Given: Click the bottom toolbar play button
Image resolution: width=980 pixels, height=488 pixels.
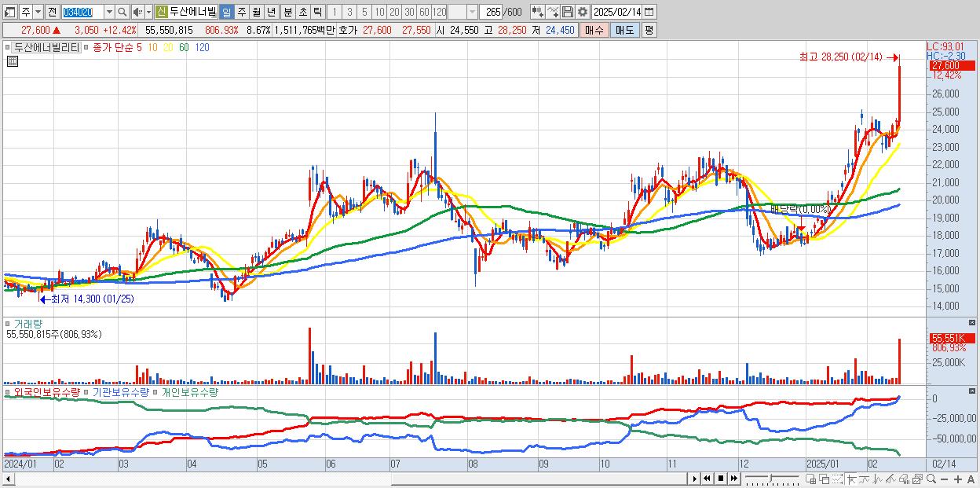Looking at the screenshot, I should 695,479.
